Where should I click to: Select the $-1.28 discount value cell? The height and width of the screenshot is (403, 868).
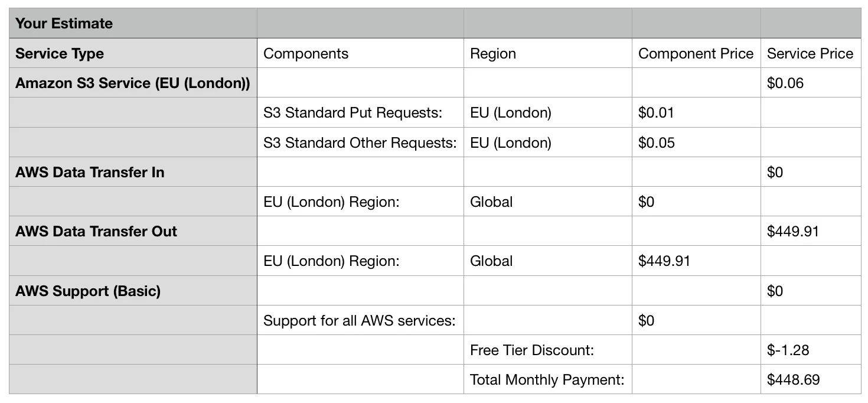[788, 350]
